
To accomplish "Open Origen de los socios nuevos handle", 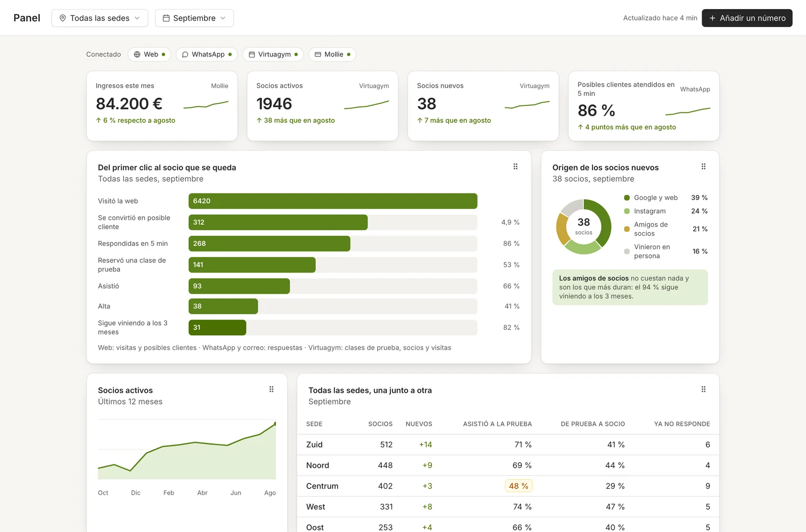I will coord(704,167).
